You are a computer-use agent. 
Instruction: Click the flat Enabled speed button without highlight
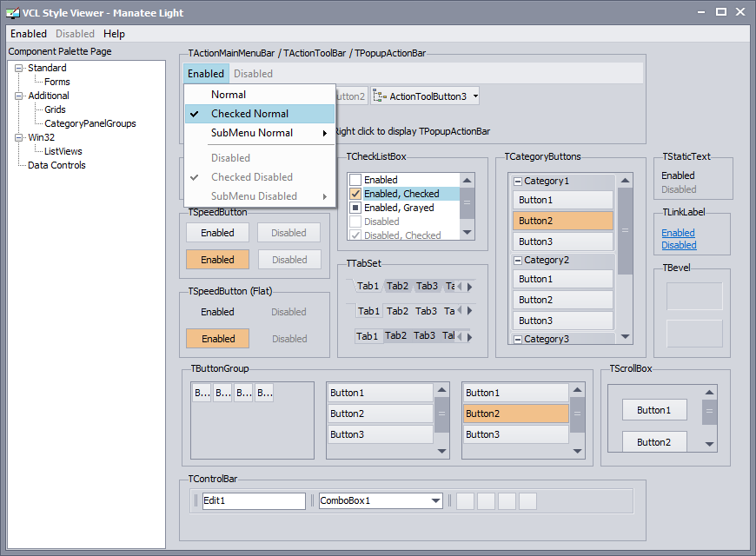coord(217,312)
